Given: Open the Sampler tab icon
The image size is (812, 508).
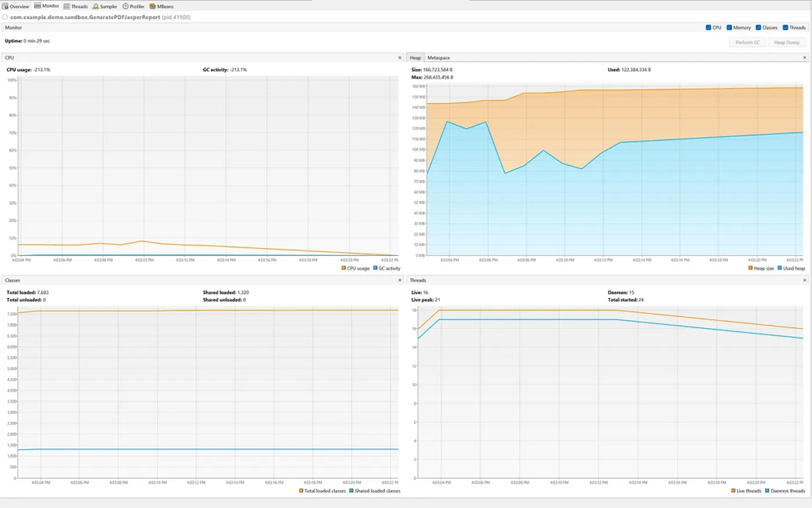Looking at the screenshot, I should 96,6.
